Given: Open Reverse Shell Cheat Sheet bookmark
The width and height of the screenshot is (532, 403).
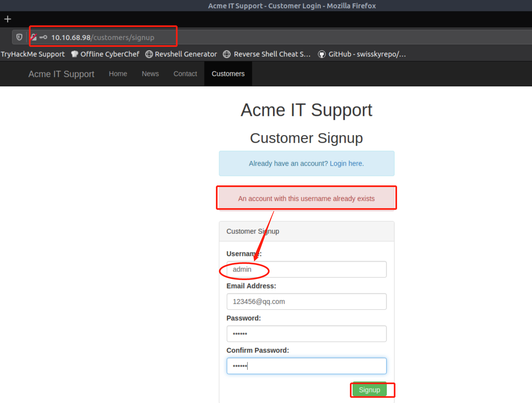Looking at the screenshot, I should [267, 54].
